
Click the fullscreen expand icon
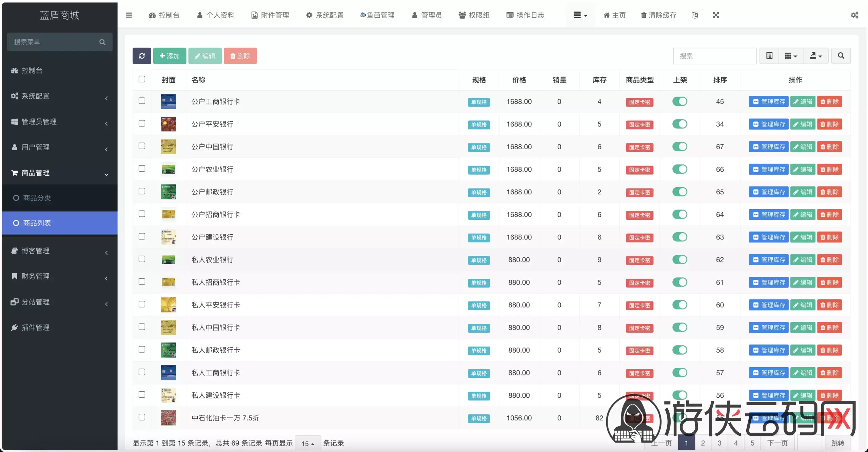(x=716, y=15)
